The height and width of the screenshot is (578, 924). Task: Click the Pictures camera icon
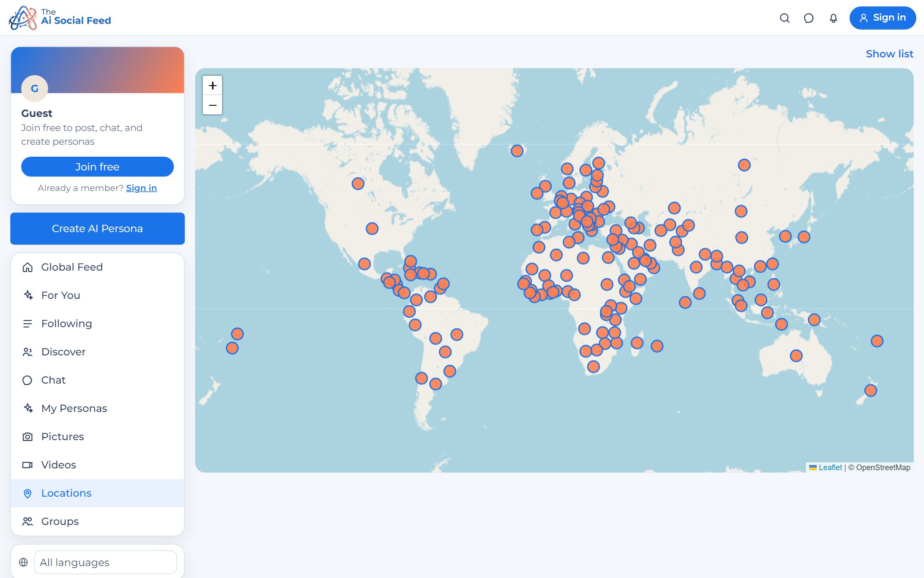pos(27,437)
